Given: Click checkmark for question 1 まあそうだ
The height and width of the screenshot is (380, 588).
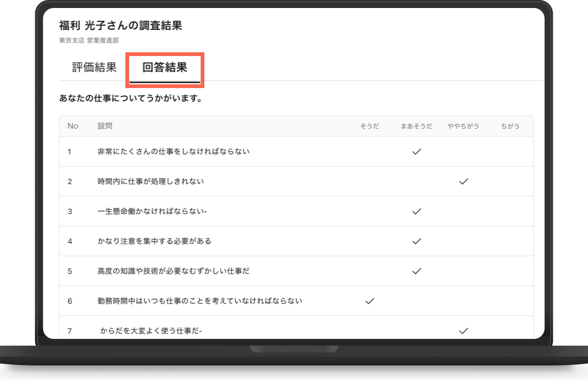Looking at the screenshot, I should pyautogui.click(x=417, y=152).
